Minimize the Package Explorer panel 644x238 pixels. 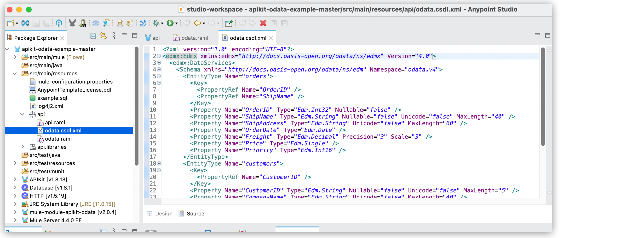pos(124,34)
